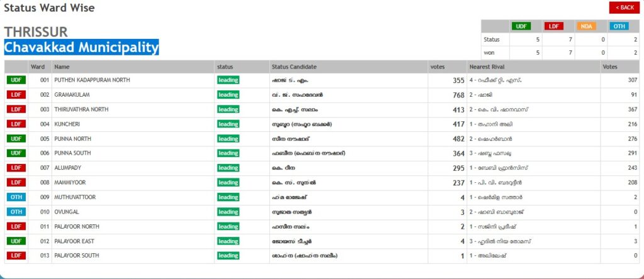Click the THRISSUR district heading

click(36, 32)
